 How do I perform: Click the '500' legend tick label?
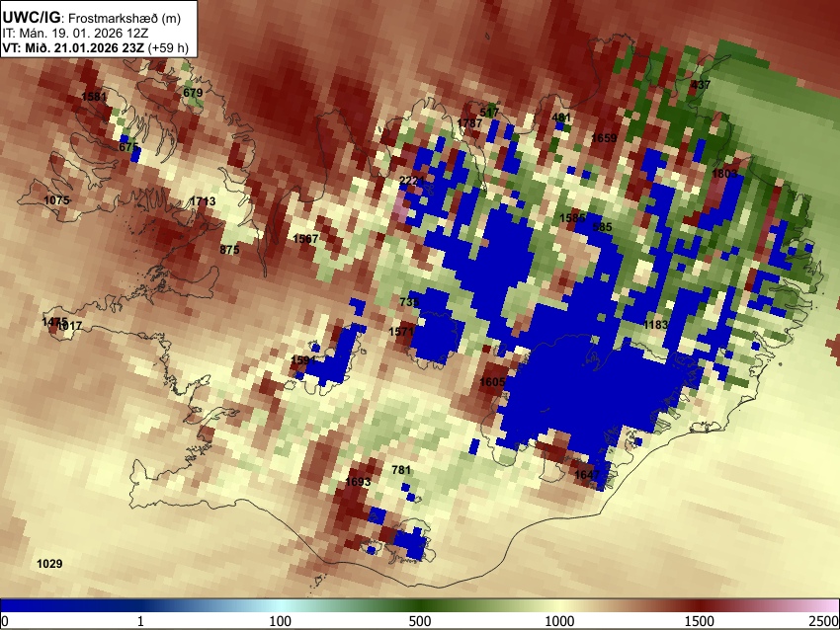click(420, 621)
